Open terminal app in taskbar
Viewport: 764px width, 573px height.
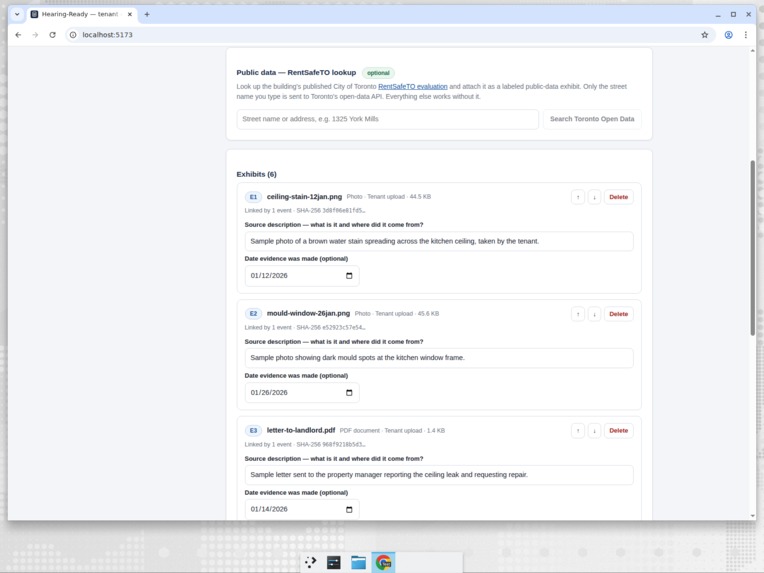(x=334, y=562)
